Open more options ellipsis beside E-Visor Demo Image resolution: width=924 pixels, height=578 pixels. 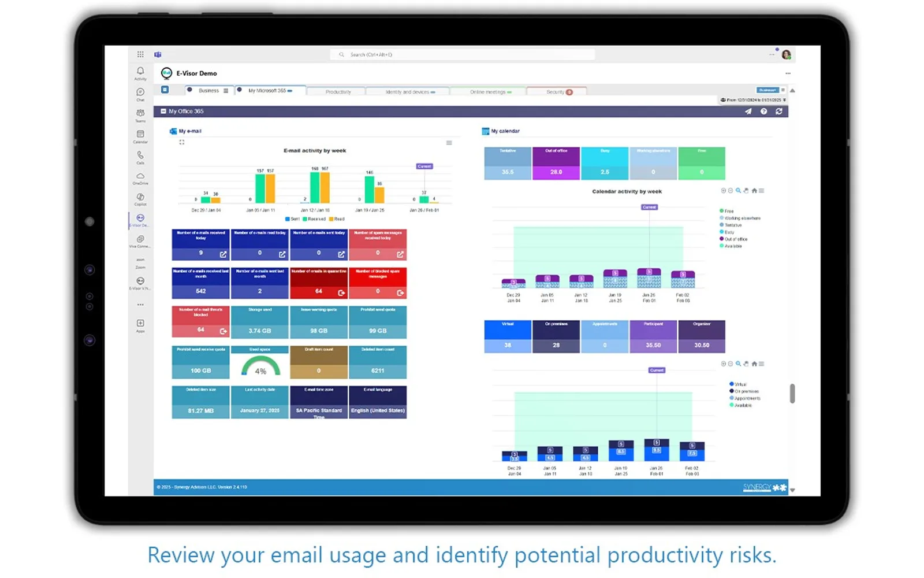tap(788, 73)
